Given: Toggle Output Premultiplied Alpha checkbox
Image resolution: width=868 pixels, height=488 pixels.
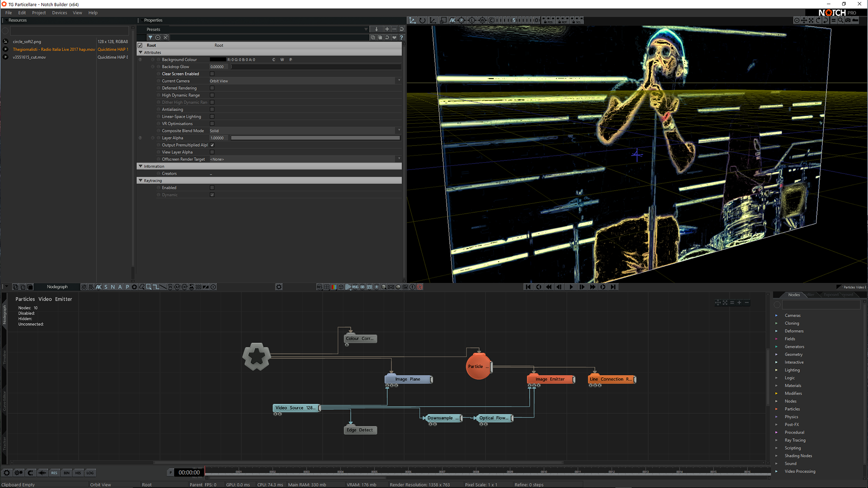Looking at the screenshot, I should (212, 145).
